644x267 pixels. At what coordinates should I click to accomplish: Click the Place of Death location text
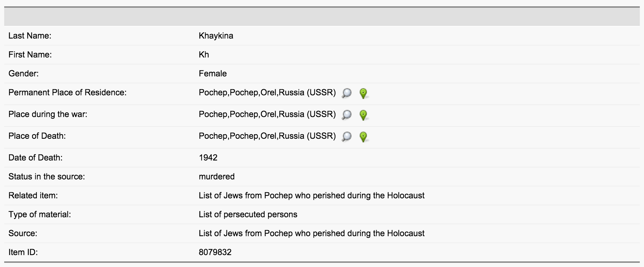[267, 136]
